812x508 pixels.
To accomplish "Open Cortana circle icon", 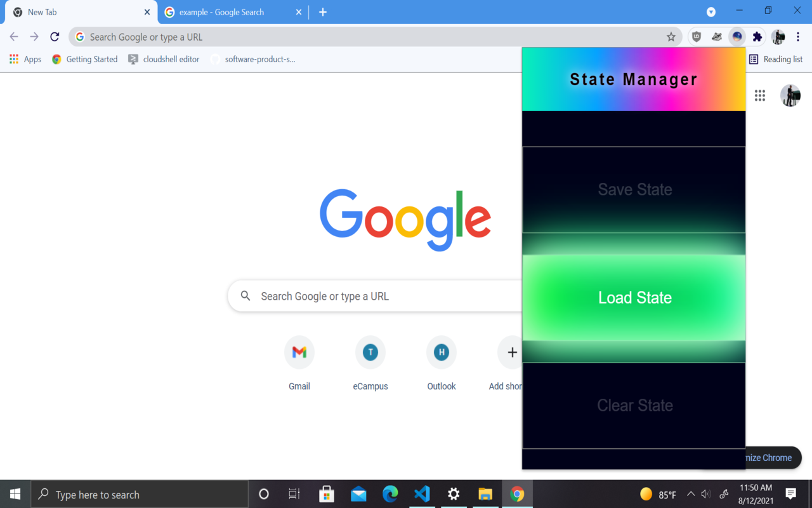I will [264, 494].
